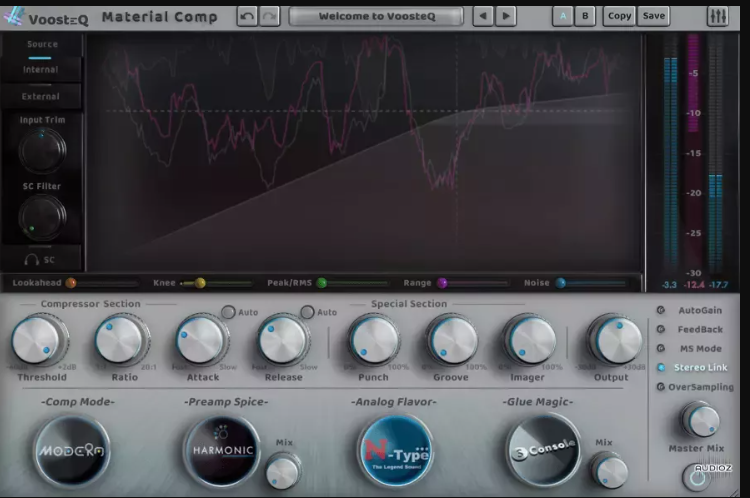The width and height of the screenshot is (750, 498).
Task: Toggle the Stereo Link option
Action: click(x=661, y=367)
